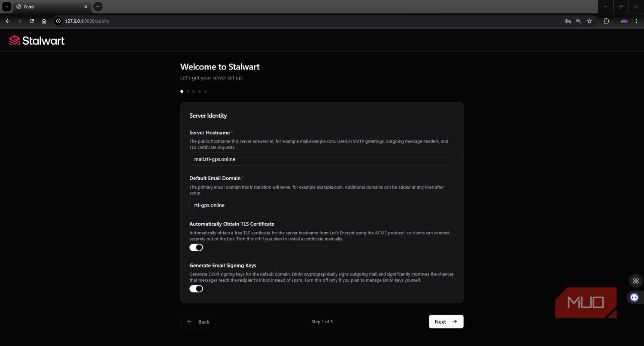Viewport: 644px width, 346px height.
Task: Click the address bar URL
Action: pyautogui.click(x=87, y=21)
